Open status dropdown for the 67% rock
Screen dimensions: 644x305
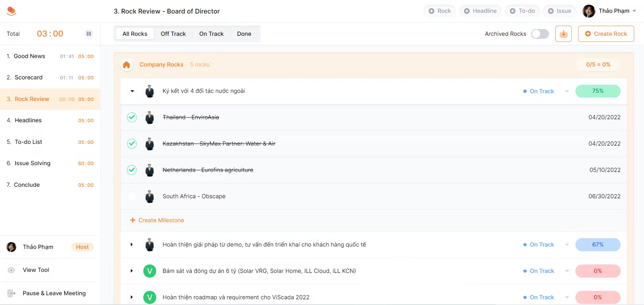click(567, 245)
